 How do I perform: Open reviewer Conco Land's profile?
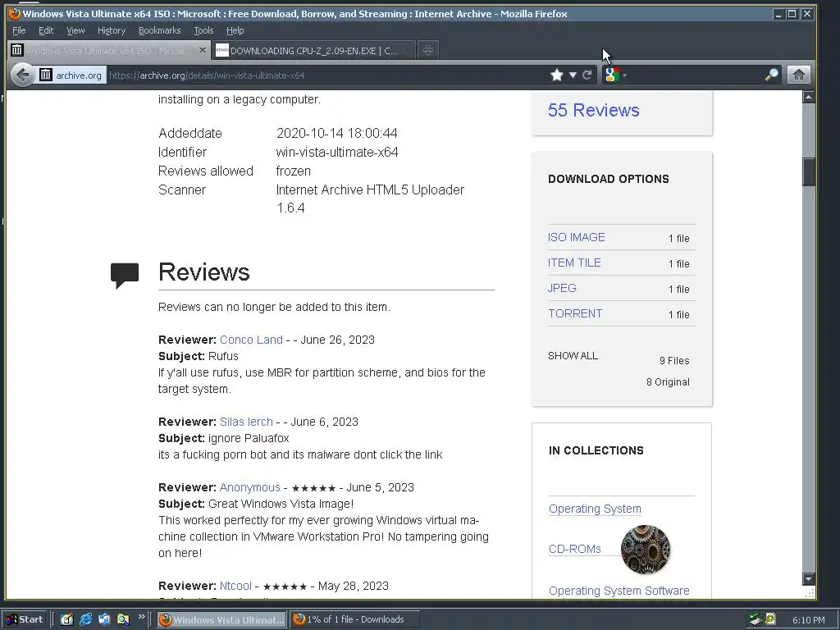point(251,340)
